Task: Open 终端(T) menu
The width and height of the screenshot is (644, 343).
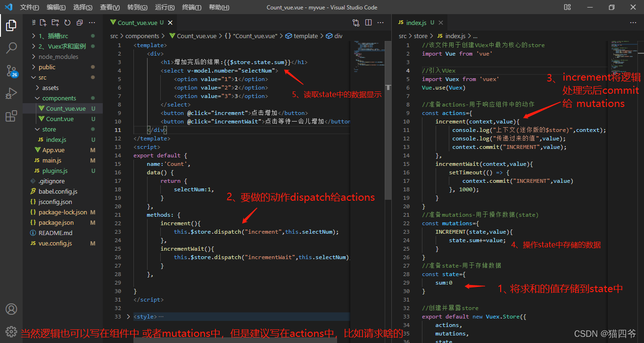Action: pos(191,7)
